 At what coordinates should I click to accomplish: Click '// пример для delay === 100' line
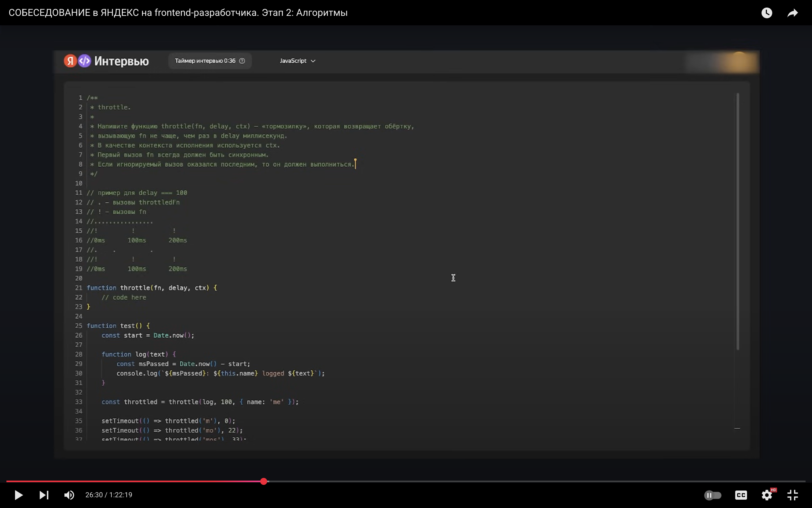tap(137, 193)
